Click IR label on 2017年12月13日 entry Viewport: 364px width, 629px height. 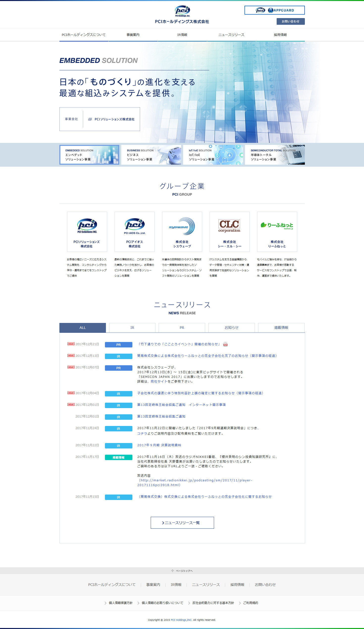pyautogui.click(x=119, y=356)
